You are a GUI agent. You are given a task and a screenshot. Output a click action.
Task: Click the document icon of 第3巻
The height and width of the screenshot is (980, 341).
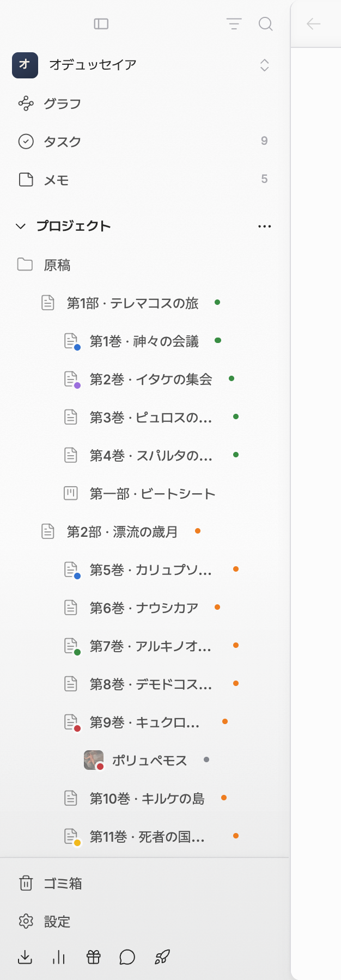(x=71, y=417)
